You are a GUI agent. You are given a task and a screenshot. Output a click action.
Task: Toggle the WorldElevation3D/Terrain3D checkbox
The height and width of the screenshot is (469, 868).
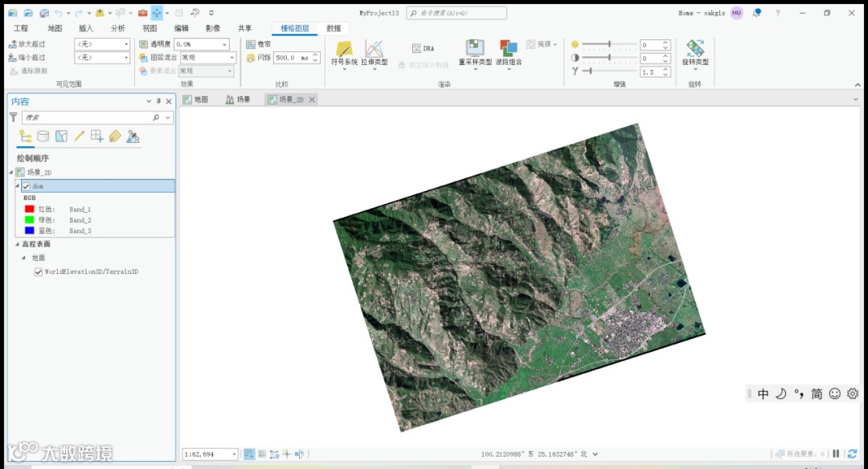pos(39,272)
